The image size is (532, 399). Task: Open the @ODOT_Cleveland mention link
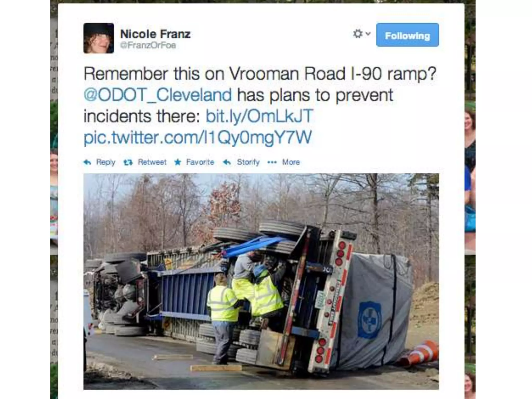coord(158,95)
